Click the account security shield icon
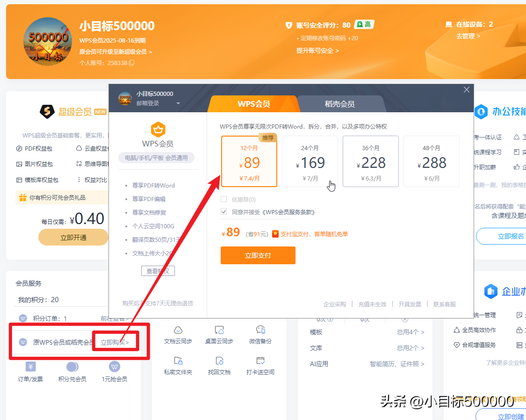This screenshot has height=420, width=526. (x=288, y=25)
